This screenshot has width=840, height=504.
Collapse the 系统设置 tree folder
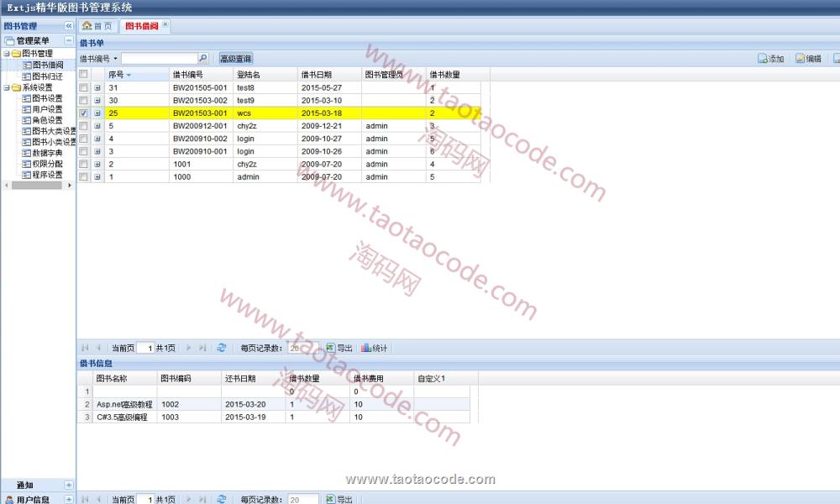pos(7,87)
